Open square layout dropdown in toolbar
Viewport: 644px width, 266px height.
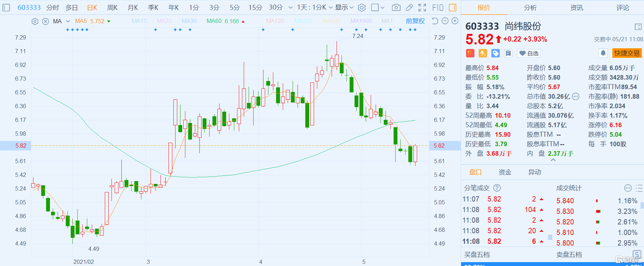378,7
